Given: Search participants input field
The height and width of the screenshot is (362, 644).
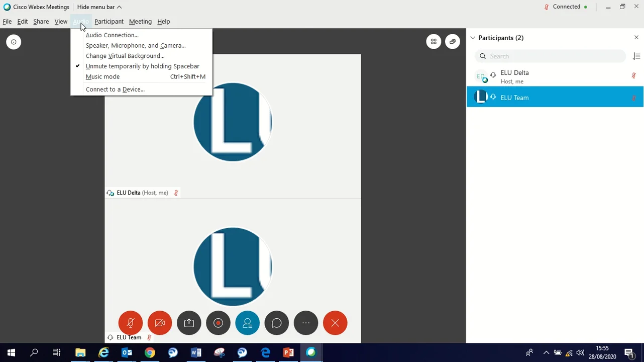Looking at the screenshot, I should (x=551, y=56).
